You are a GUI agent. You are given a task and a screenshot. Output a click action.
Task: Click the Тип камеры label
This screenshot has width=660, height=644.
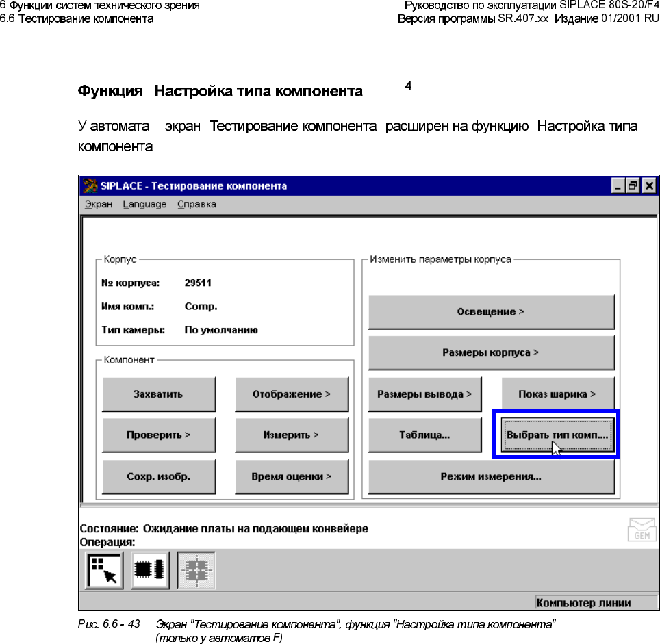click(133, 330)
